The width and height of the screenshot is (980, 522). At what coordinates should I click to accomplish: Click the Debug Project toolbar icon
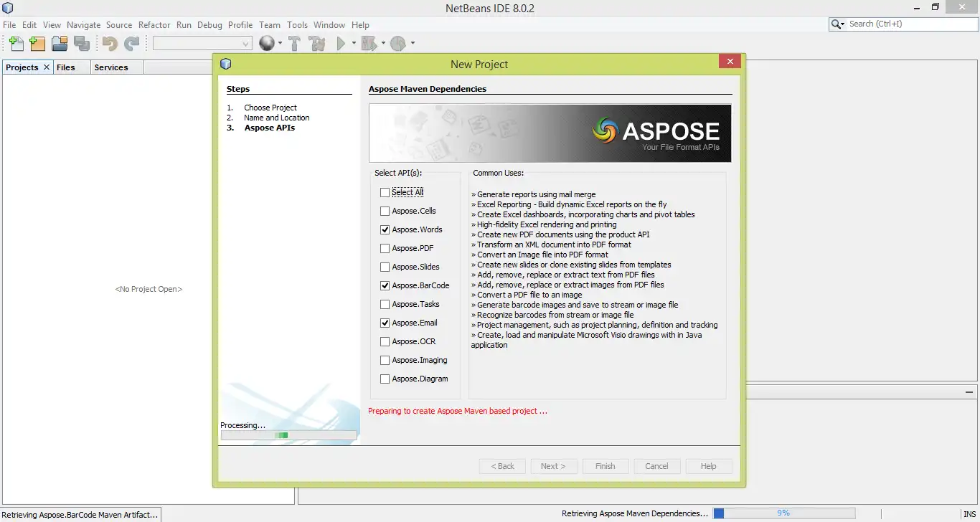[368, 44]
